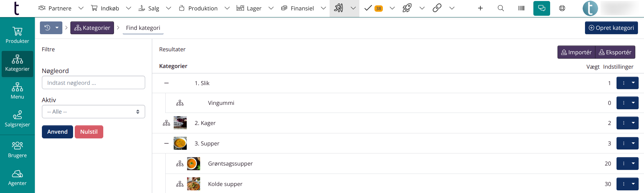Open the help lifebuoy icon
The image size is (644, 193).
(x=562, y=8)
